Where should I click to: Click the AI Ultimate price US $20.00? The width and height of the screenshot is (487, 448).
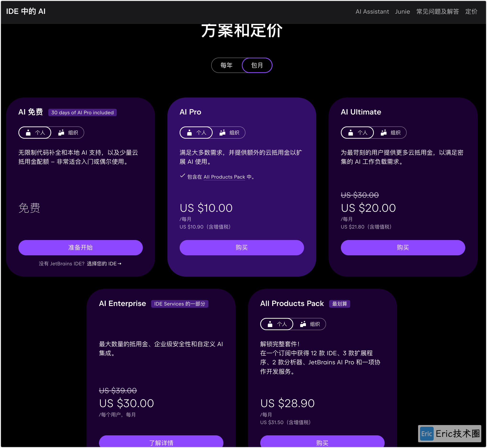click(x=368, y=208)
